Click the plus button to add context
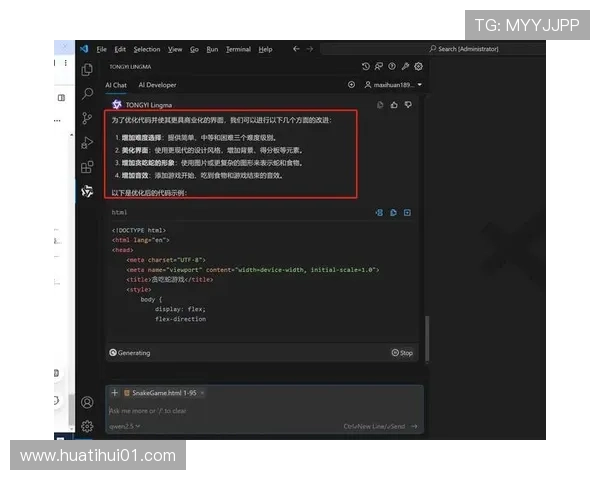Viewport: 600px width, 480px height. [115, 393]
